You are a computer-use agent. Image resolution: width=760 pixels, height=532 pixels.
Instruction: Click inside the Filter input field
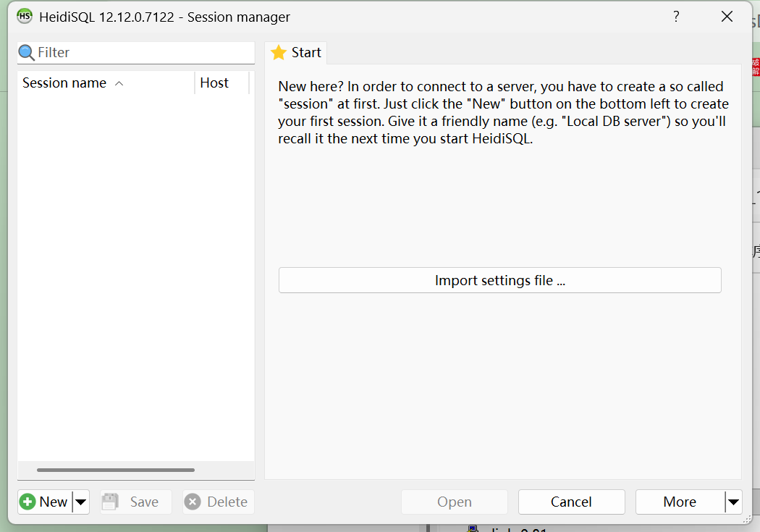pos(130,52)
